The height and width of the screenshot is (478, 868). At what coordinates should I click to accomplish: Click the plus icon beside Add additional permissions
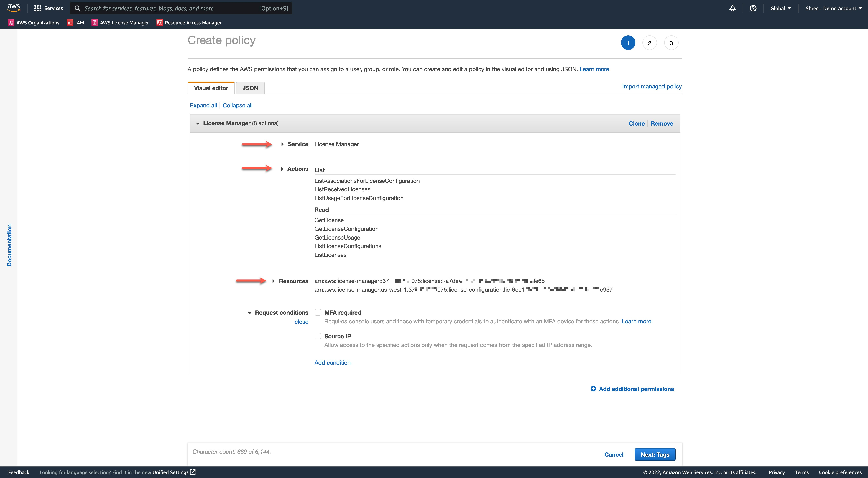(593, 389)
